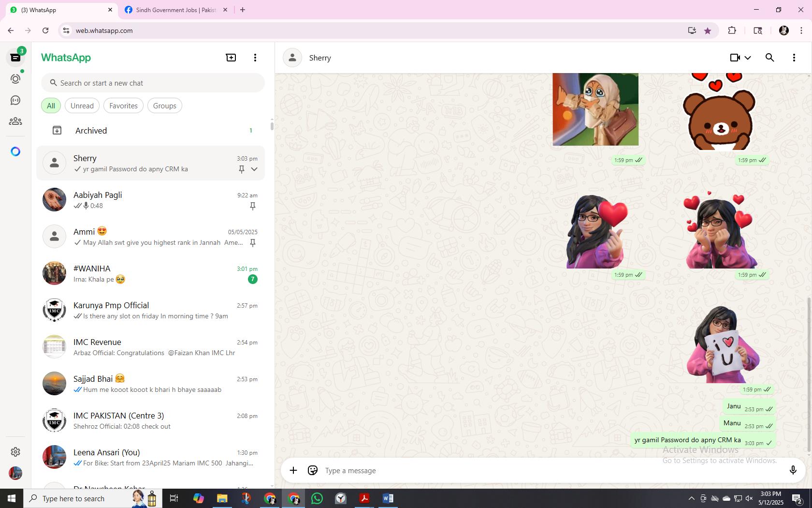Click the girl holding red heart sticker
This screenshot has height=508, width=812.
pyautogui.click(x=596, y=231)
